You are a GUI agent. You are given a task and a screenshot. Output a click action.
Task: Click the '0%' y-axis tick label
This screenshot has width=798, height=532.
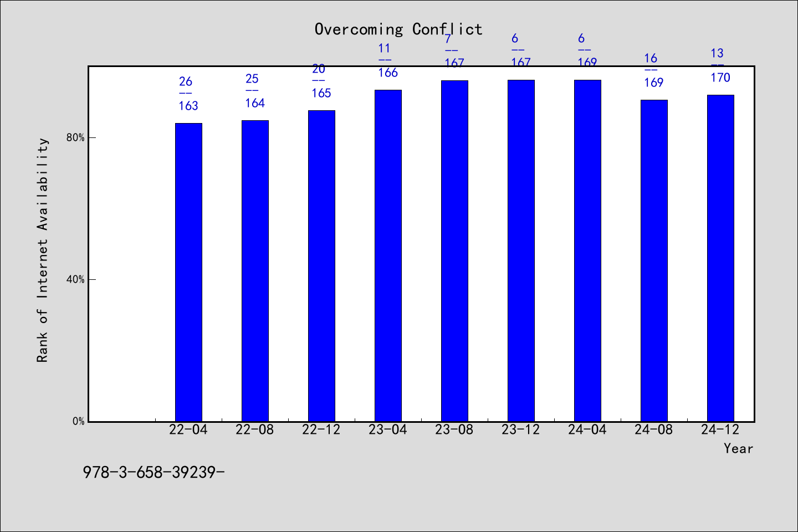coord(79,421)
